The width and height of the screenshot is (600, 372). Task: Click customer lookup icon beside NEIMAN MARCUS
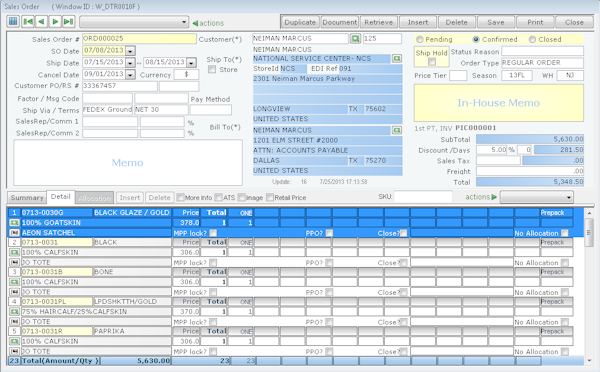tap(355, 39)
